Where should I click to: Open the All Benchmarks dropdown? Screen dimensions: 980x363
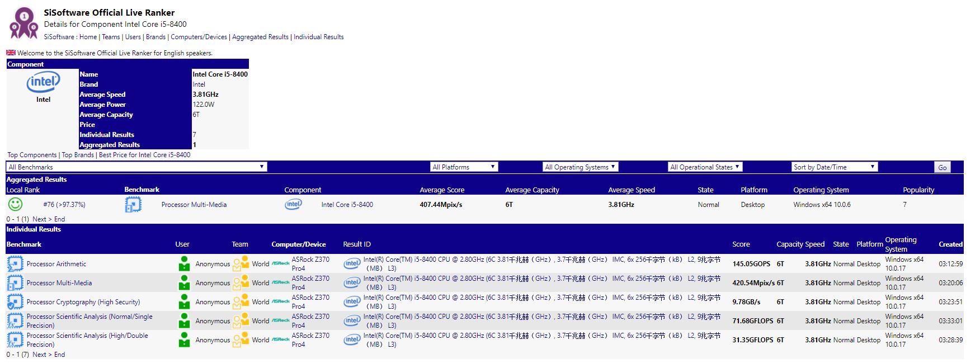136,167
